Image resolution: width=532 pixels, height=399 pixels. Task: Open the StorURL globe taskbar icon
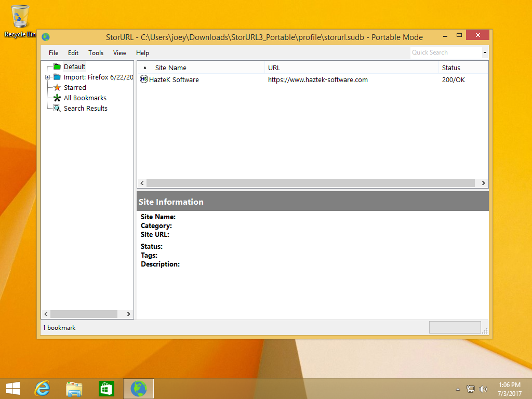[x=138, y=389]
